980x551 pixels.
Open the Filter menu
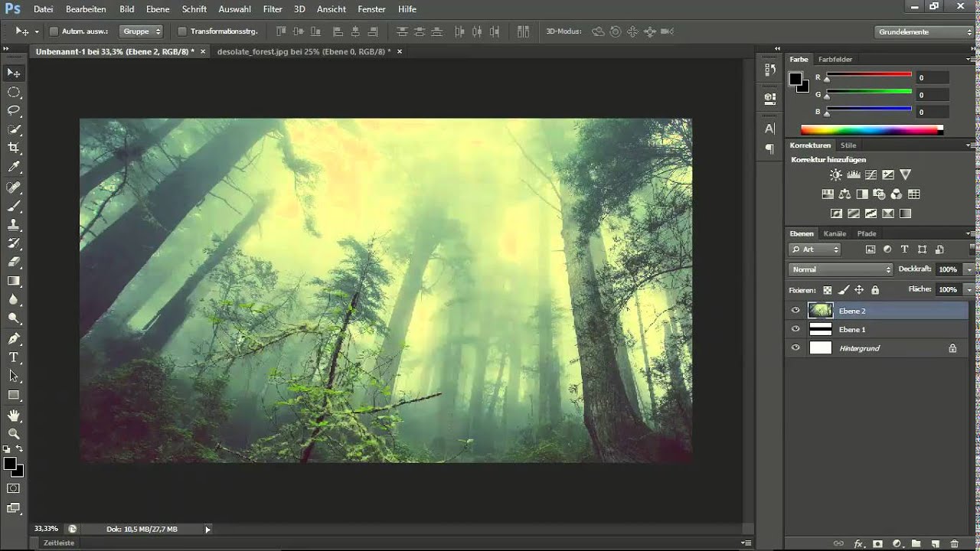273,9
